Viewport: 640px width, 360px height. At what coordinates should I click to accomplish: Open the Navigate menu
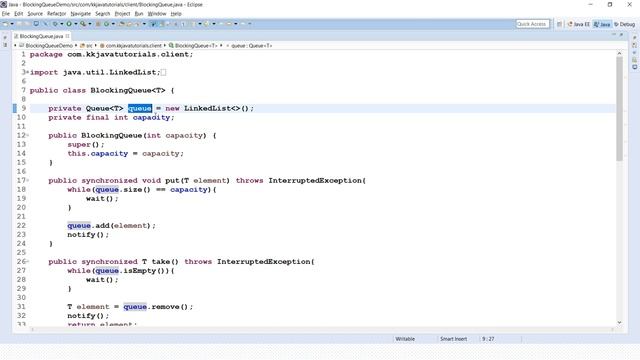pos(80,13)
